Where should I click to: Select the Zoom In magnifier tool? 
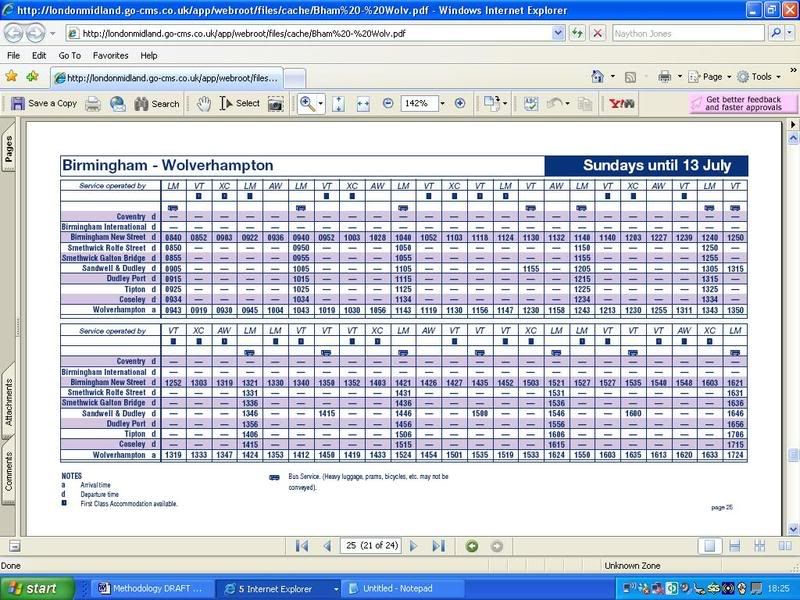pos(308,104)
